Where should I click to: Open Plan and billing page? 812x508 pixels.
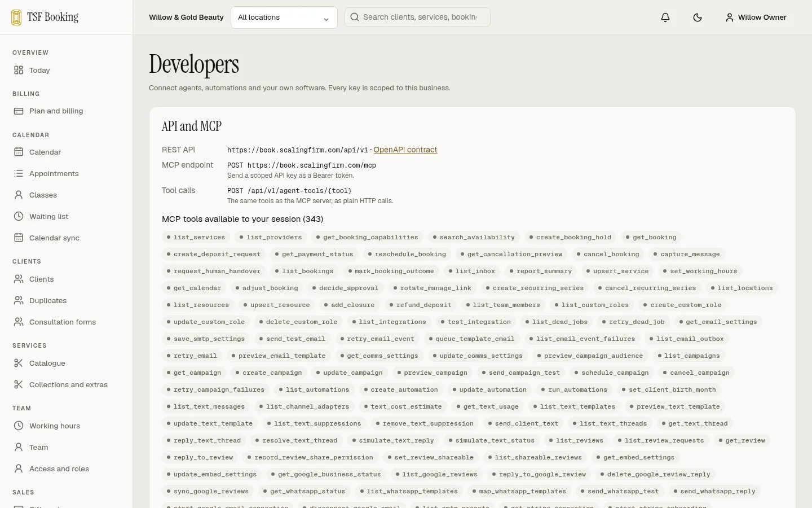(x=67, y=111)
